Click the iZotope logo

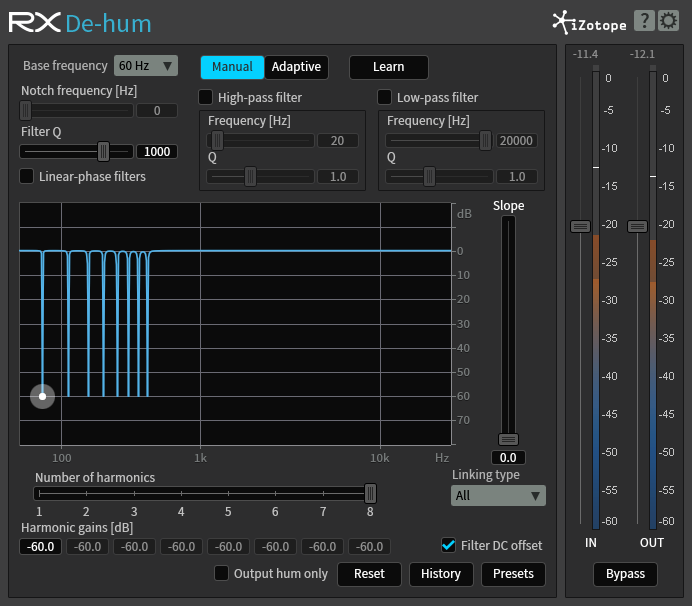pyautogui.click(x=590, y=23)
